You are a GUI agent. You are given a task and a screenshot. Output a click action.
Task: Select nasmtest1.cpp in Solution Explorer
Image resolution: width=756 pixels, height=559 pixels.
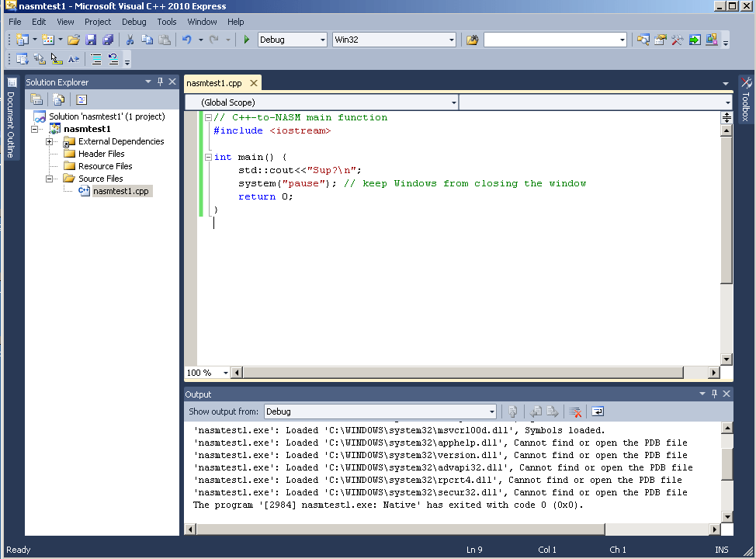tap(119, 190)
